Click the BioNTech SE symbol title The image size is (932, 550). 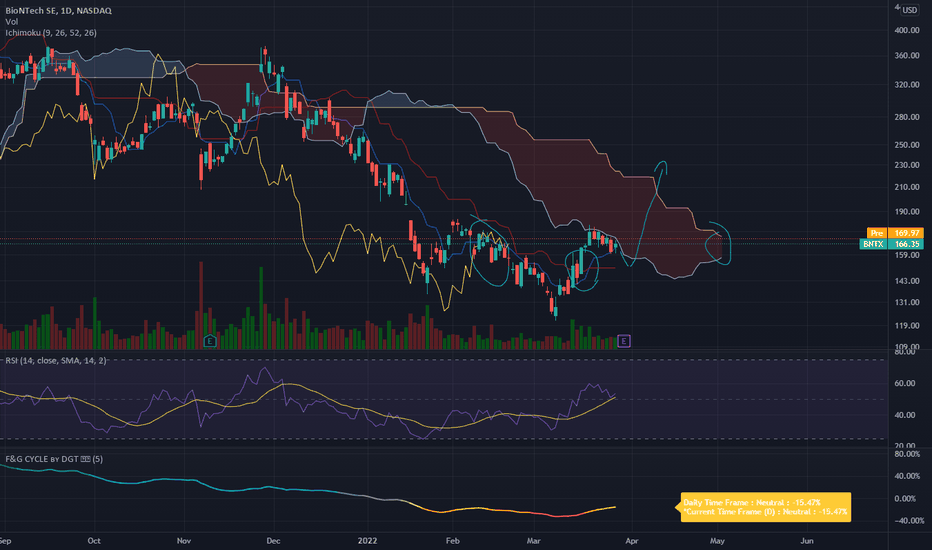click(58, 11)
